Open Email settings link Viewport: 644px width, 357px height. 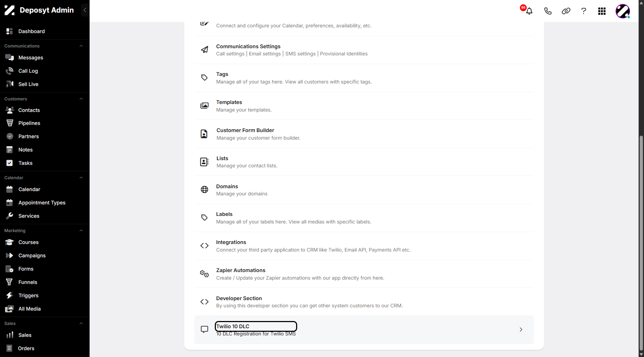tap(265, 54)
